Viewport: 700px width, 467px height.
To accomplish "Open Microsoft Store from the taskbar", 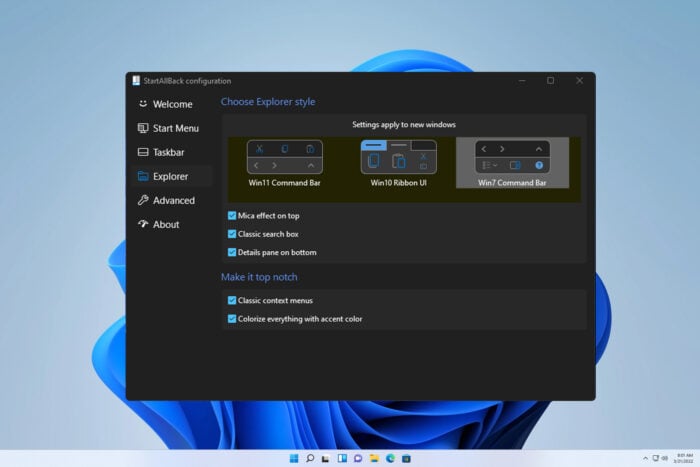I will (x=406, y=459).
